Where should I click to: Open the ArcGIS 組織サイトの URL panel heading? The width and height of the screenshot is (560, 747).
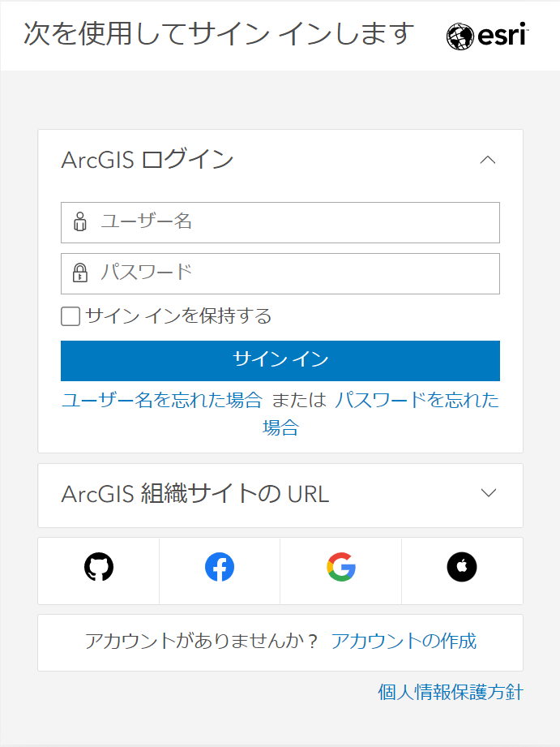point(195,494)
